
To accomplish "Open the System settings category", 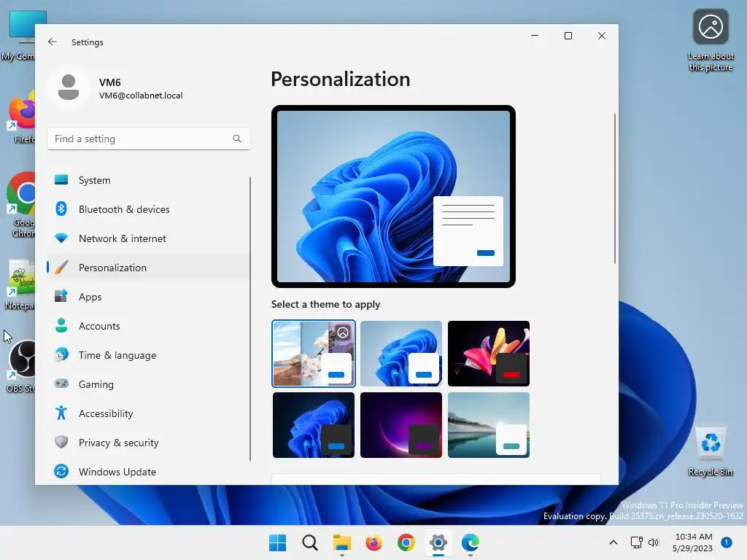I will 148,180.
